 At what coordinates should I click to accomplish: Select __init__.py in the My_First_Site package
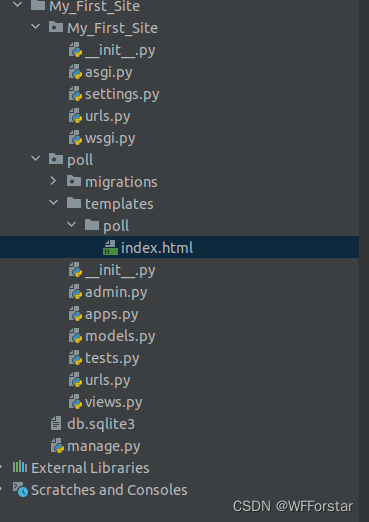[120, 50]
